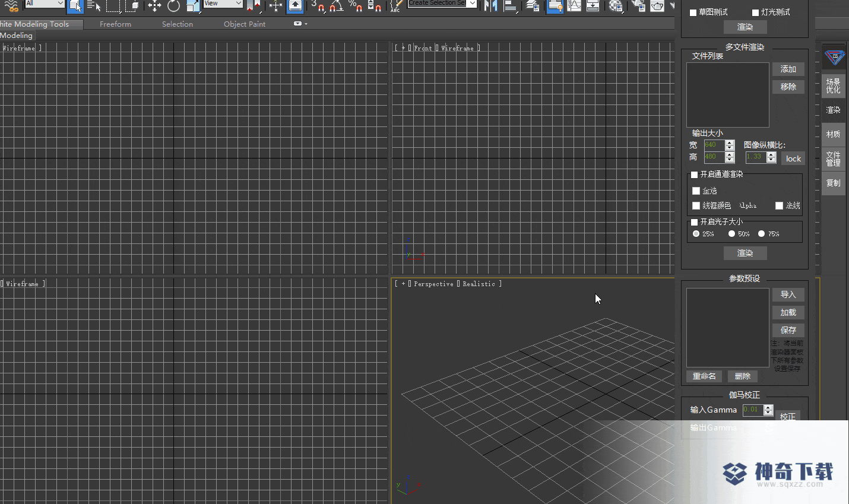849x504 pixels.
Task: Activate Select and Rotate tool
Action: [173, 6]
